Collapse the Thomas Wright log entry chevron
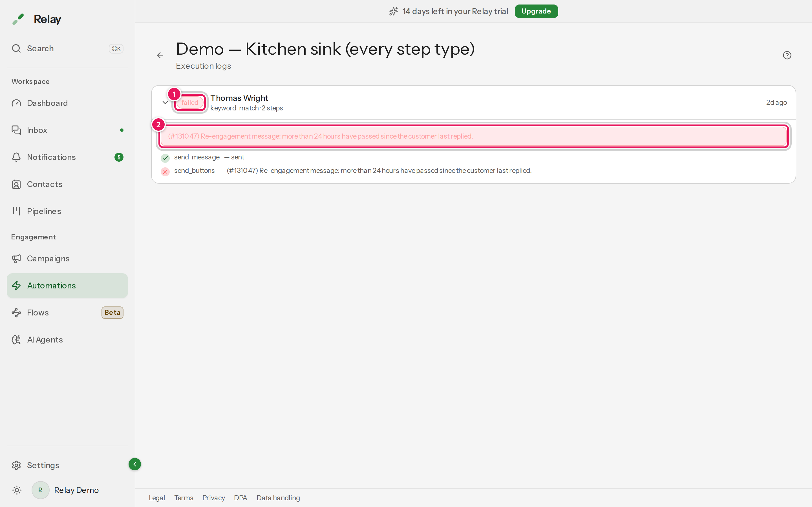This screenshot has width=812, height=507. [x=165, y=103]
